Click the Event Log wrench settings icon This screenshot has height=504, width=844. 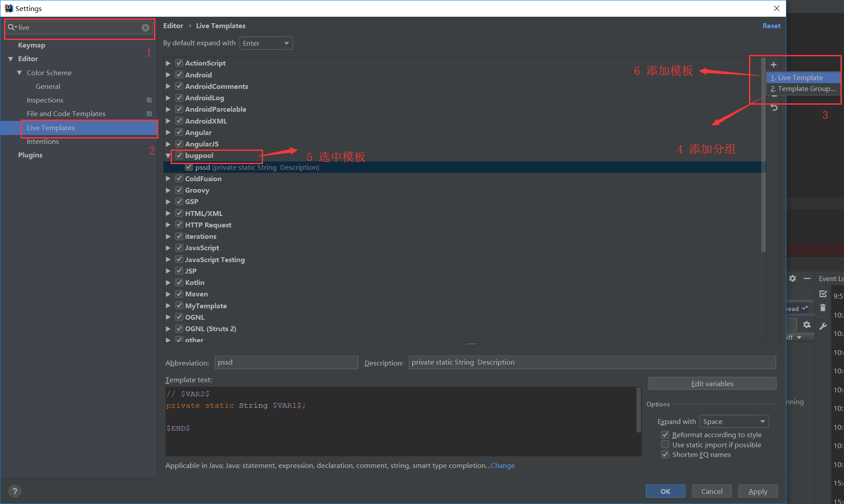[823, 326]
